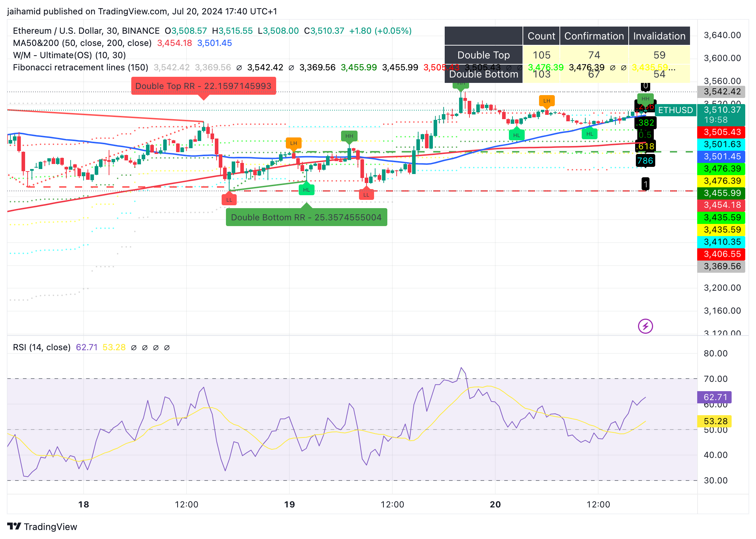Viewport: 756px width, 539px height.
Task: Click the .618 Fibonacci level label
Action: click(645, 146)
